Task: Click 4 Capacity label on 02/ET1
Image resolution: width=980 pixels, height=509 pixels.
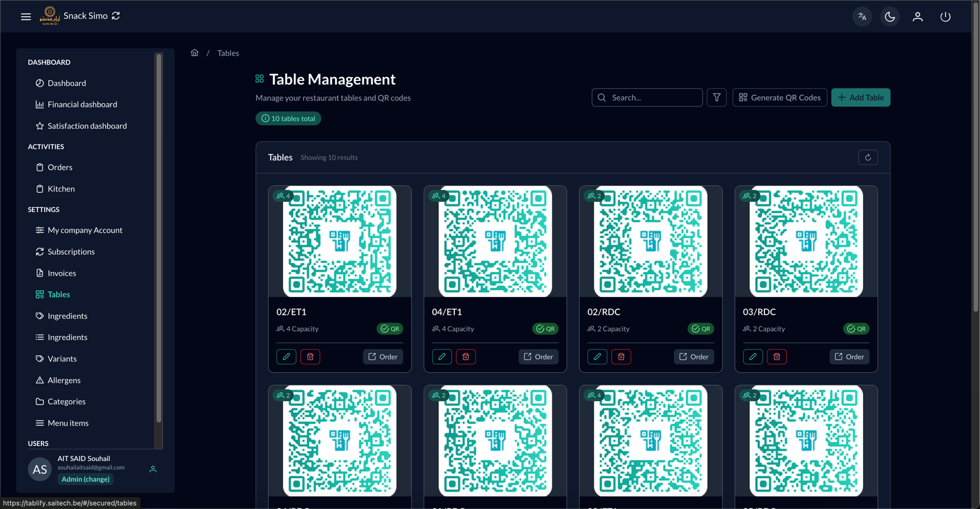Action: coord(298,329)
